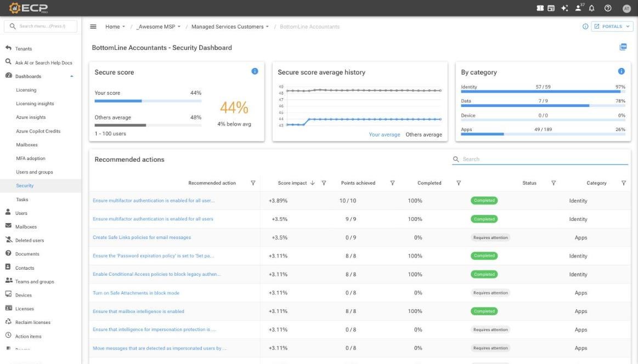Filter the Status column
Viewport: 638px width, 364px height.
click(554, 183)
